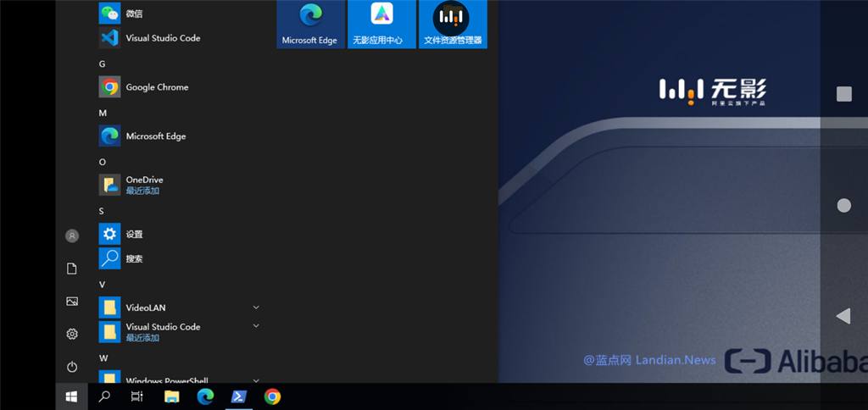Expand the Windows PowerShell folder chevron

[x=256, y=380]
